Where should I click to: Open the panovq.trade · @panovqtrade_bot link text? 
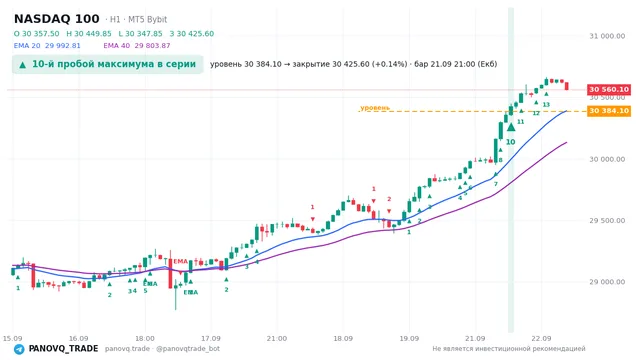(162, 349)
